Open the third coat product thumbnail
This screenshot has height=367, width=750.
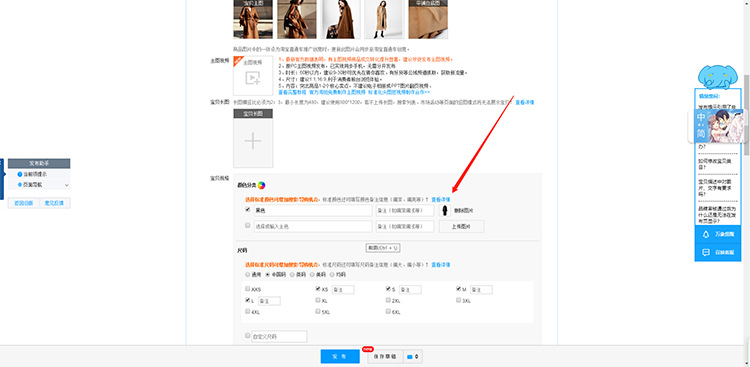tap(341, 19)
